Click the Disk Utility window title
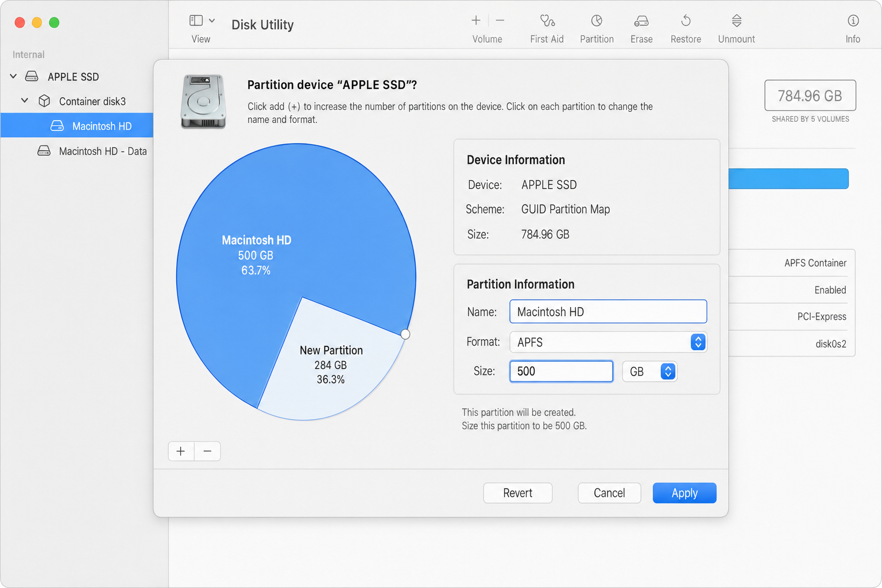Viewport: 882px width, 588px height. pyautogui.click(x=262, y=25)
